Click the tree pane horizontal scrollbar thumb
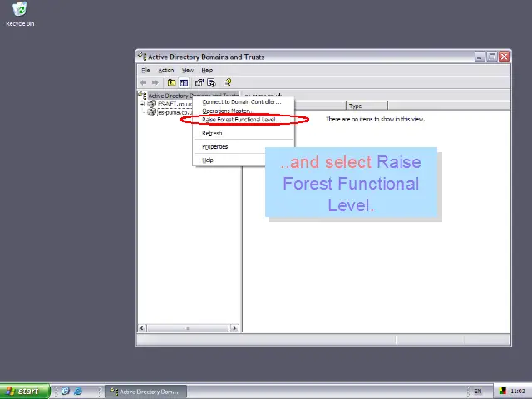This screenshot has height=399, width=532. [x=188, y=328]
